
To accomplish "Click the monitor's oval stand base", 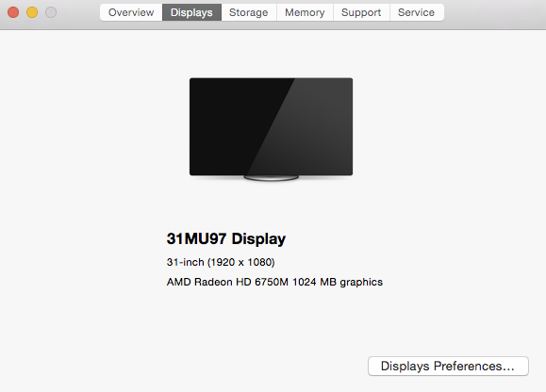I will pos(272,178).
